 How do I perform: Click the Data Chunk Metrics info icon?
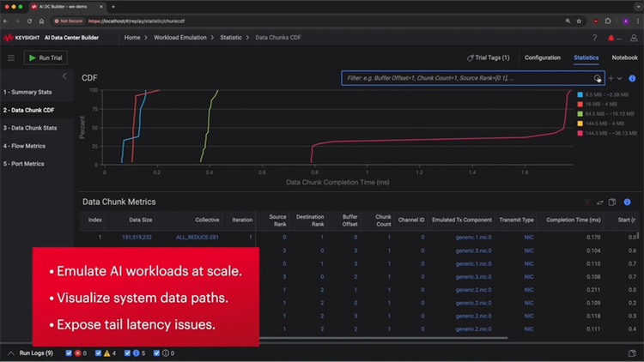[x=627, y=202]
